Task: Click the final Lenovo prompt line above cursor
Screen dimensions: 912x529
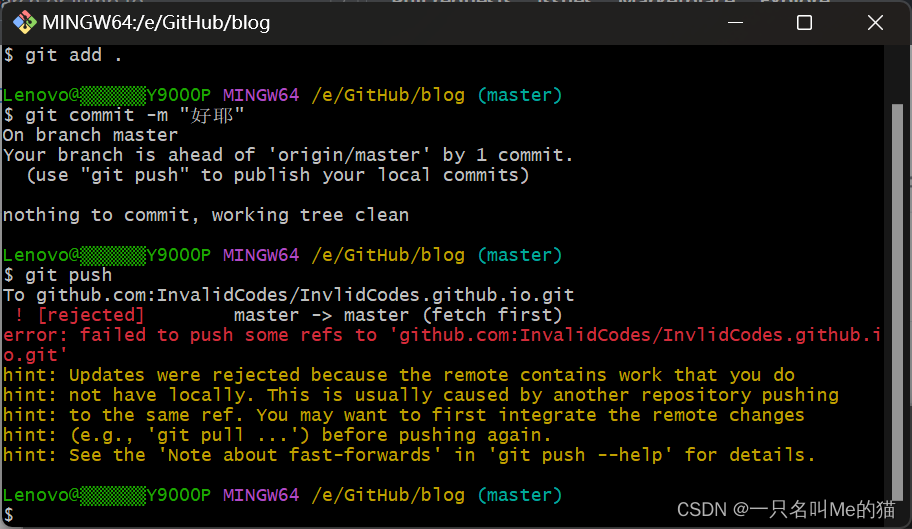Action: coord(283,495)
